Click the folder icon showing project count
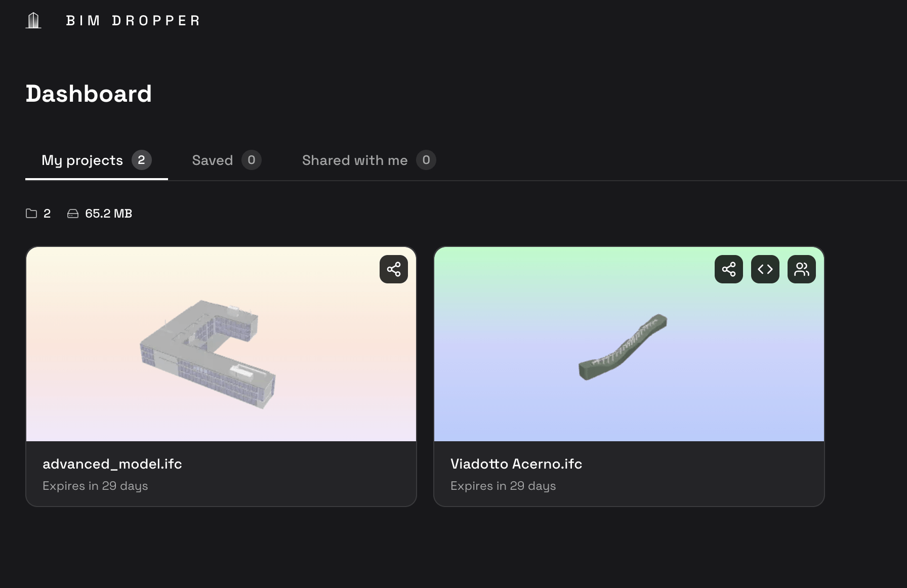 pyautogui.click(x=31, y=214)
